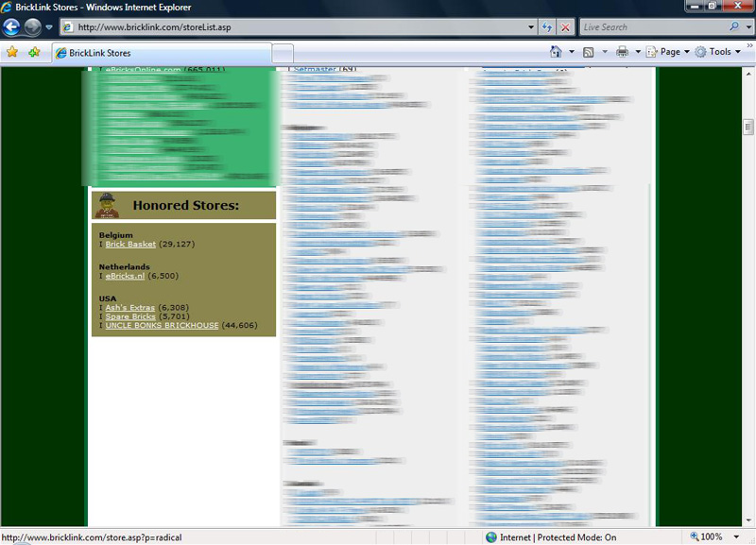
Task: Expand the zoom level dropdown arrow
Action: [x=736, y=536]
